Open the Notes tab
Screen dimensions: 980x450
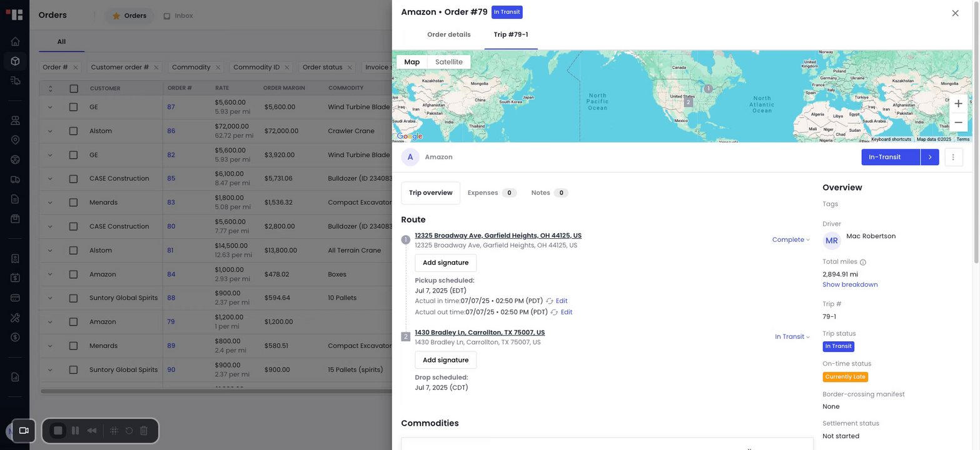[x=550, y=193]
